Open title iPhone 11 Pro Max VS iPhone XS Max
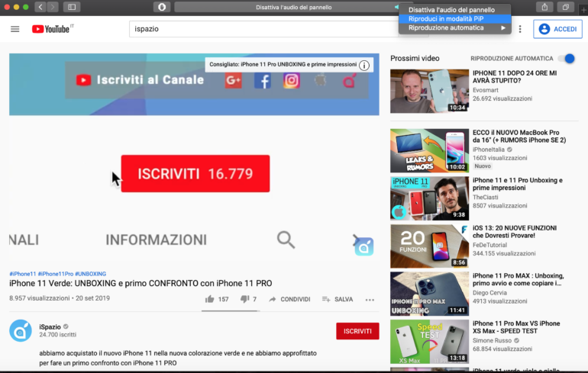588x373 pixels. coord(516,327)
